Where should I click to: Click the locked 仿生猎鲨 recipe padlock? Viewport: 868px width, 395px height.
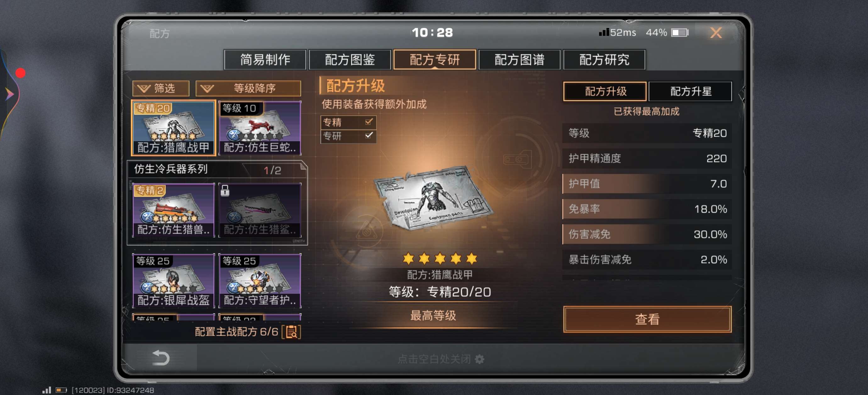click(x=225, y=191)
